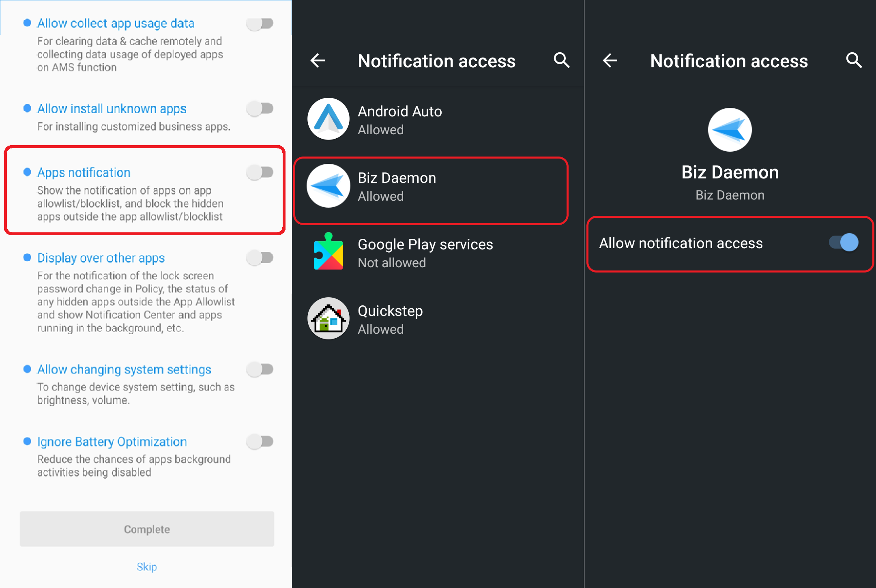Enable Display over other apps switch
Image resolution: width=876 pixels, height=588 pixels.
click(260, 258)
